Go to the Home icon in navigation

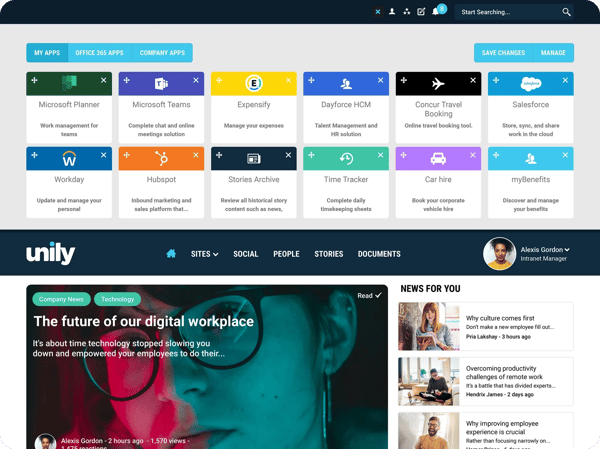171,253
